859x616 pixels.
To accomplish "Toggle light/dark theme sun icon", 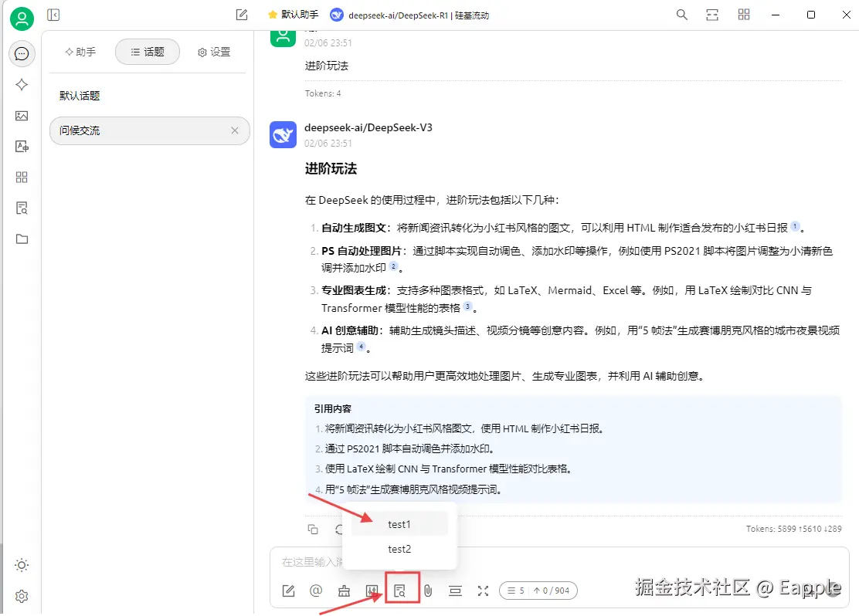I will [22, 565].
